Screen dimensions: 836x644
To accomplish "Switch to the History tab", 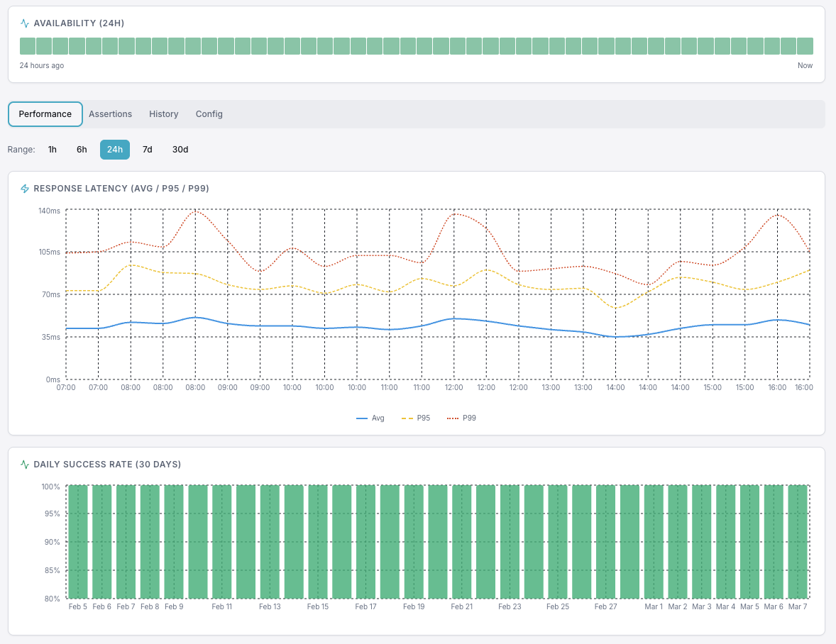I will pos(163,113).
